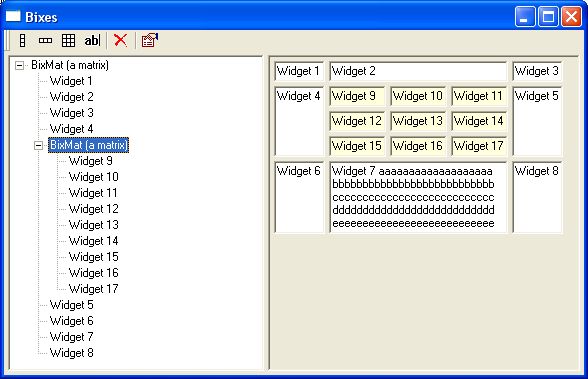Collapse the root BixMat tree node
This screenshot has height=379, width=588.
click(19, 66)
